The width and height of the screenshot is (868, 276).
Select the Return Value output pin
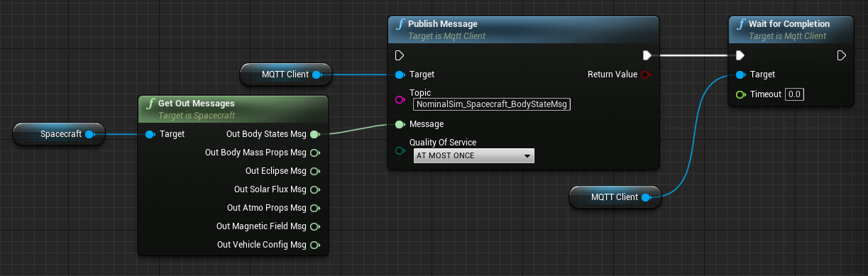(645, 74)
